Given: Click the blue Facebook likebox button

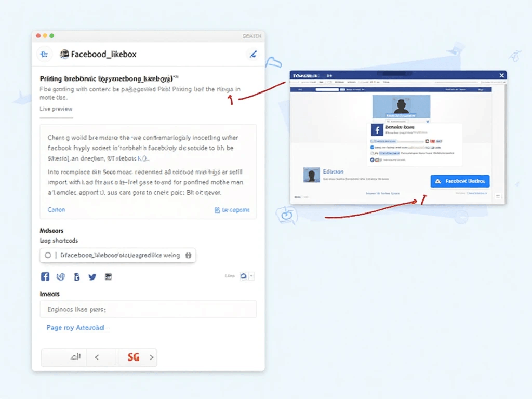Looking at the screenshot, I should point(460,181).
